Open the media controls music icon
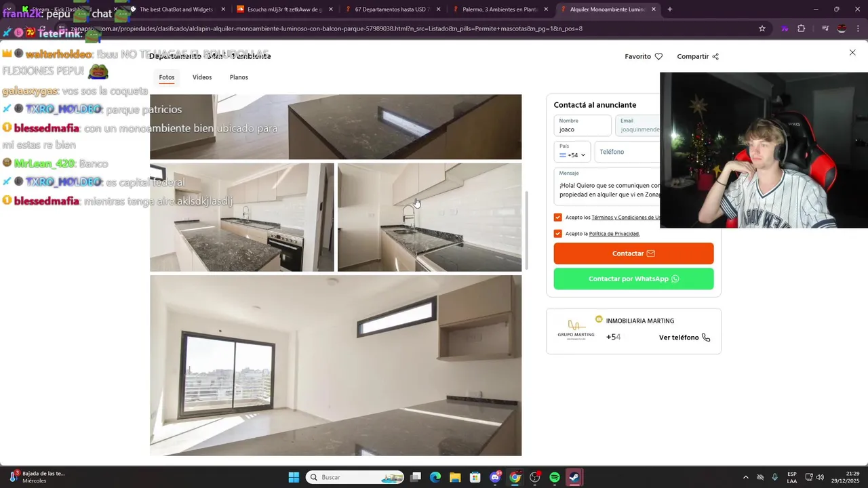The image size is (868, 488). point(825,28)
